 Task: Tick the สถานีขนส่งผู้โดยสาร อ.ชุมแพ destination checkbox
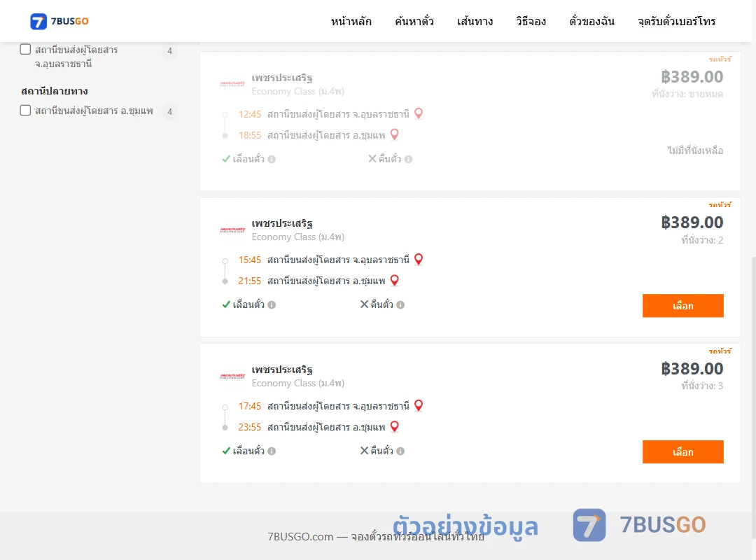(x=26, y=110)
